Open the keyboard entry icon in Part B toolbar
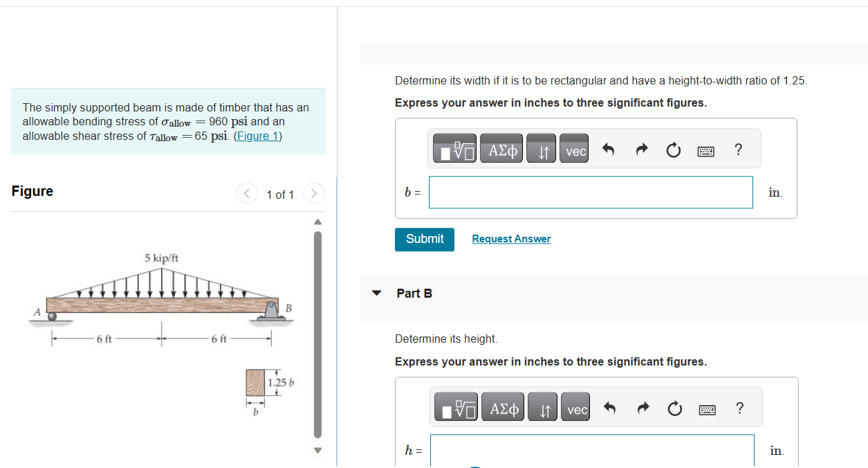The width and height of the screenshot is (868, 468). [707, 408]
